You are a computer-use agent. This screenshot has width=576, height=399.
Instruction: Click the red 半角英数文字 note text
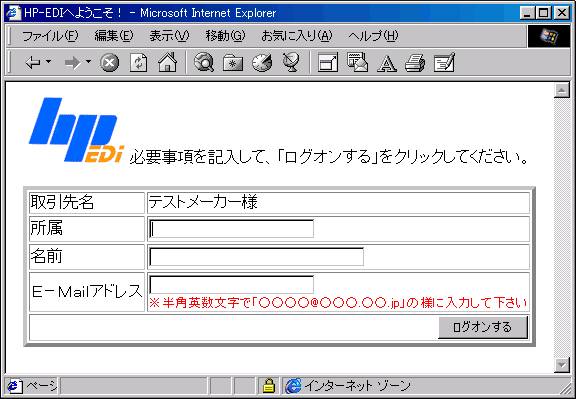click(x=338, y=303)
